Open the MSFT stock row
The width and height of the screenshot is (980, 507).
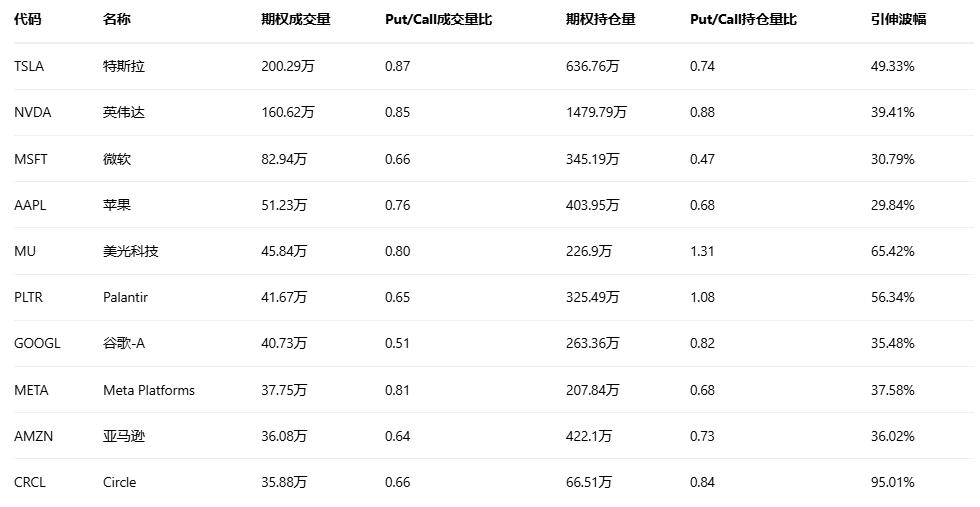[30, 159]
